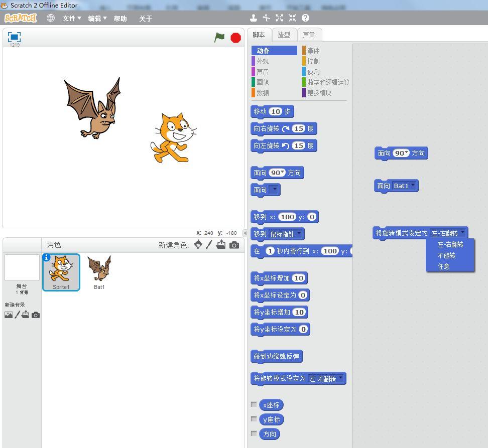
Task: Click the green flag to start
Action: pos(219,38)
